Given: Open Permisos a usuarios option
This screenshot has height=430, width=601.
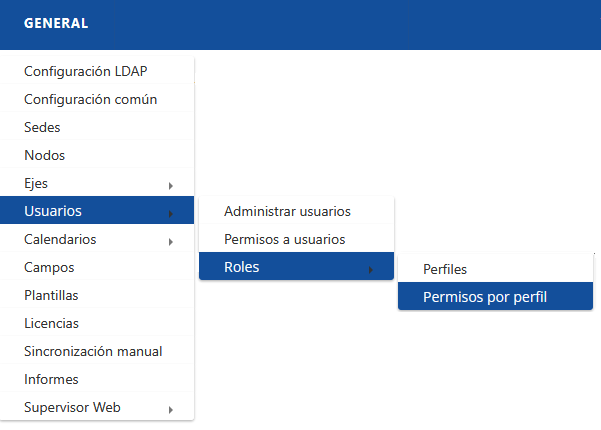Looking at the screenshot, I should 284,239.
